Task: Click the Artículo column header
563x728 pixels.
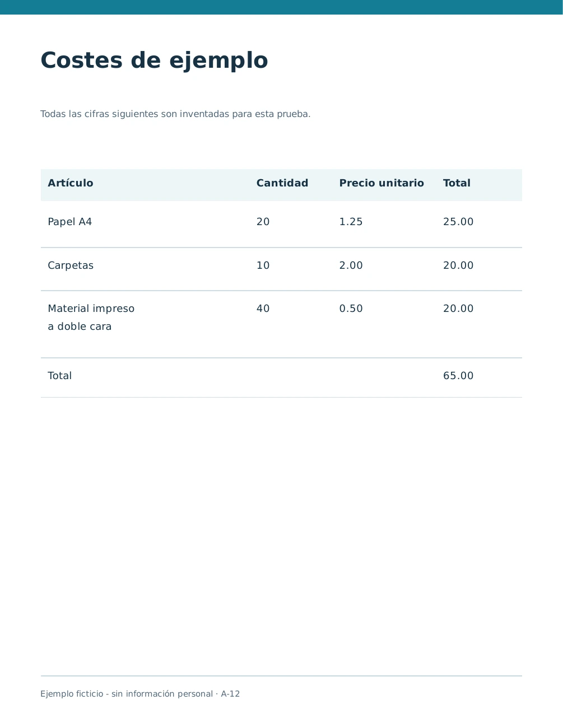Action: (71, 183)
